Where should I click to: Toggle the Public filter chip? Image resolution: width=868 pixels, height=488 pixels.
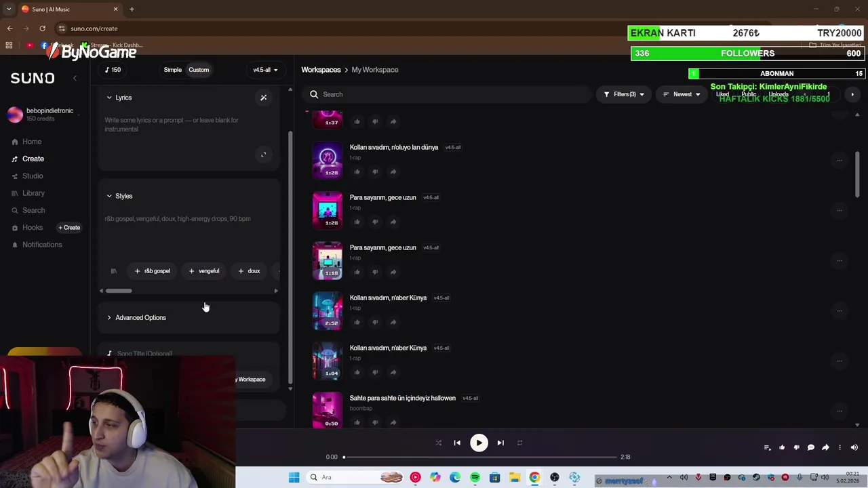(749, 94)
